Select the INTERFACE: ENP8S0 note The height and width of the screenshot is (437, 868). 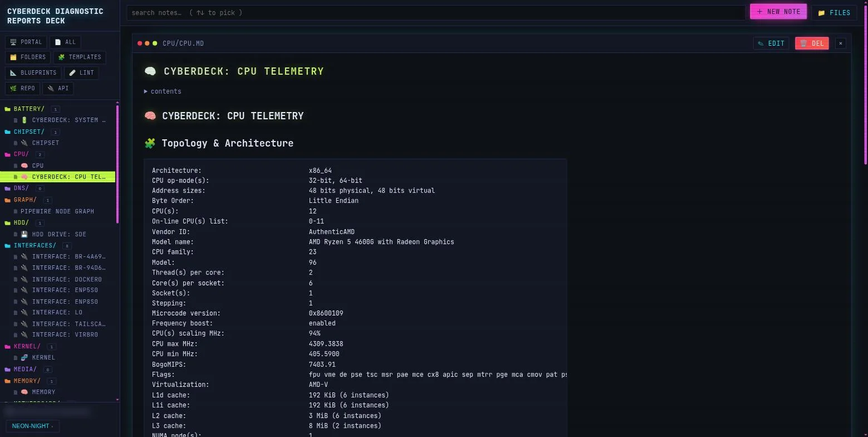pyautogui.click(x=59, y=302)
